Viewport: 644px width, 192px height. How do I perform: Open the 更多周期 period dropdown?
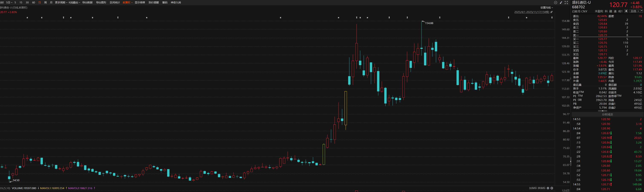click(61, 3)
